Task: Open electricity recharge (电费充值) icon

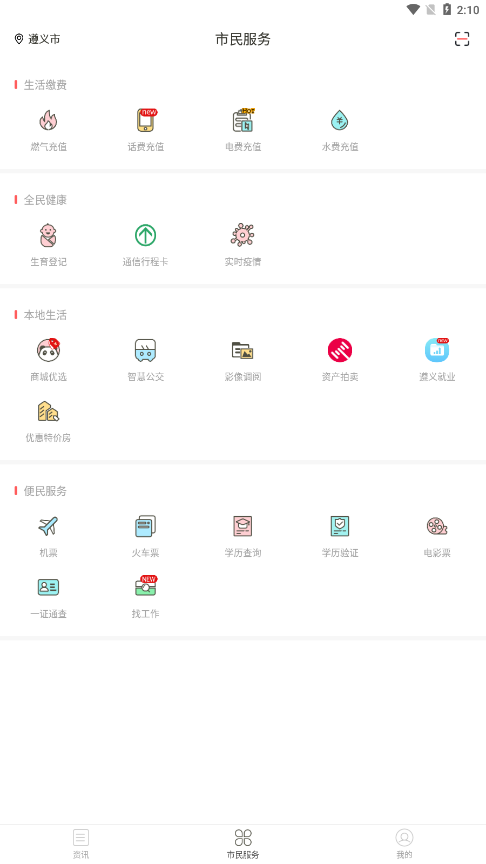Action: pyautogui.click(x=243, y=120)
